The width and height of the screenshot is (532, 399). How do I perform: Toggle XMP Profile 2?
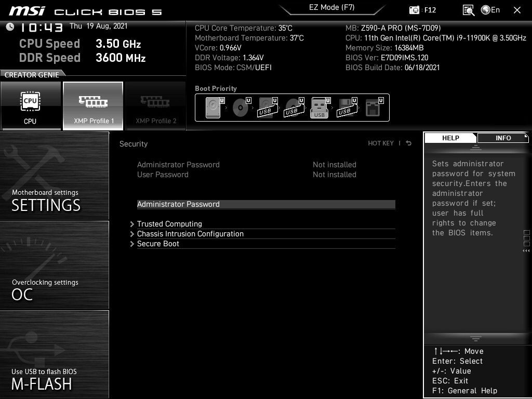coord(156,106)
